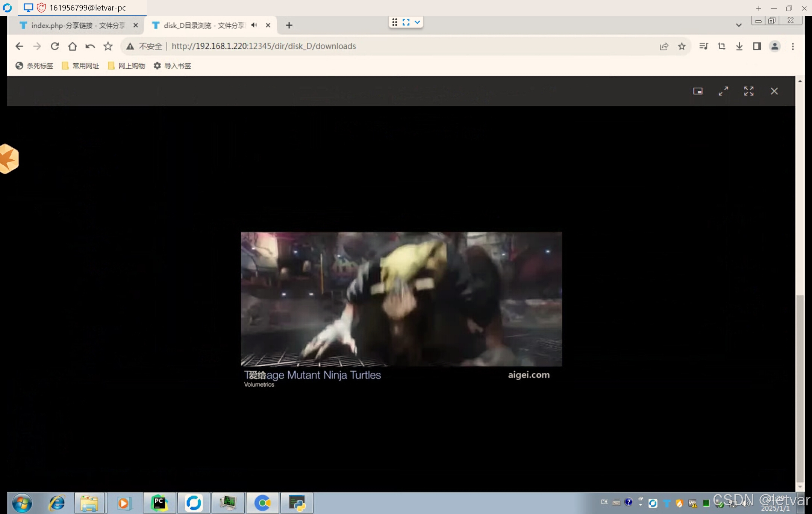The image size is (812, 514).
Task: Close the video player overlay
Action: [x=774, y=91]
